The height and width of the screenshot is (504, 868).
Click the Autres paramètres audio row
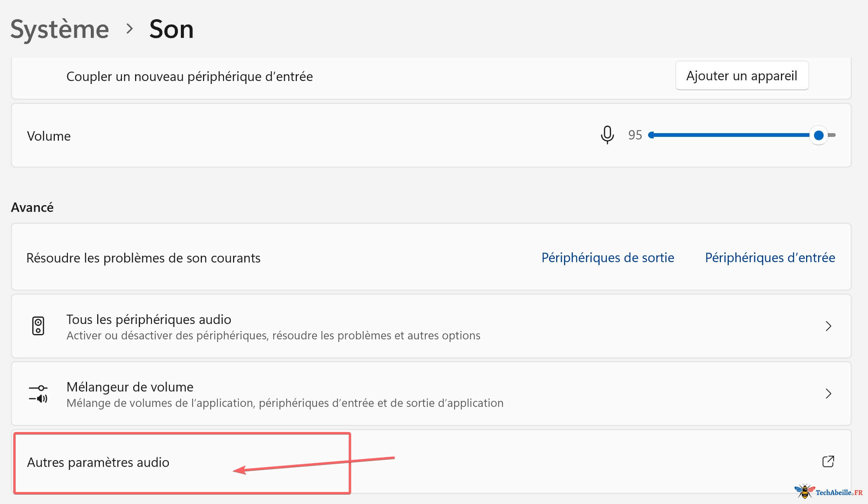98,462
